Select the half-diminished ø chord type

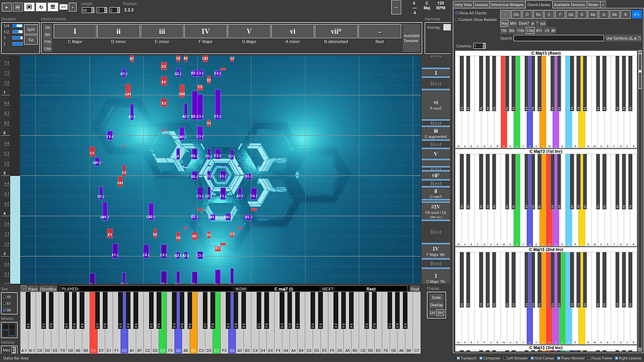(x=533, y=24)
